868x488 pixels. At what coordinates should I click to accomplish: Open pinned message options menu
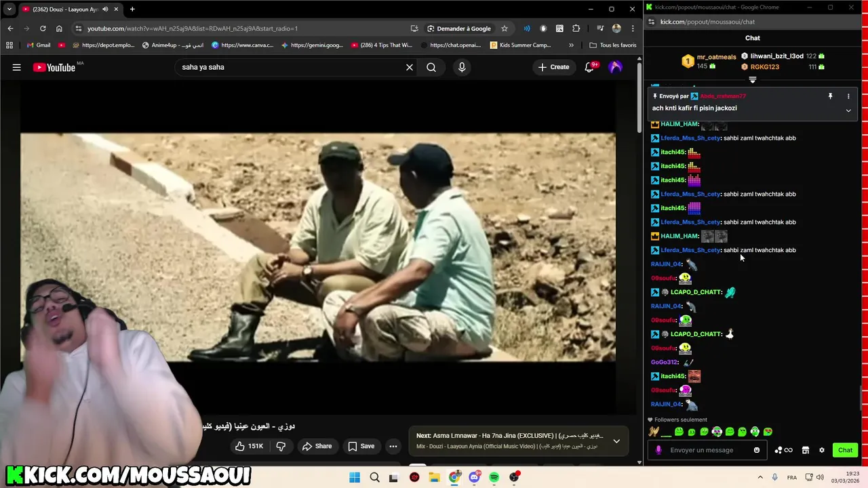click(x=848, y=96)
